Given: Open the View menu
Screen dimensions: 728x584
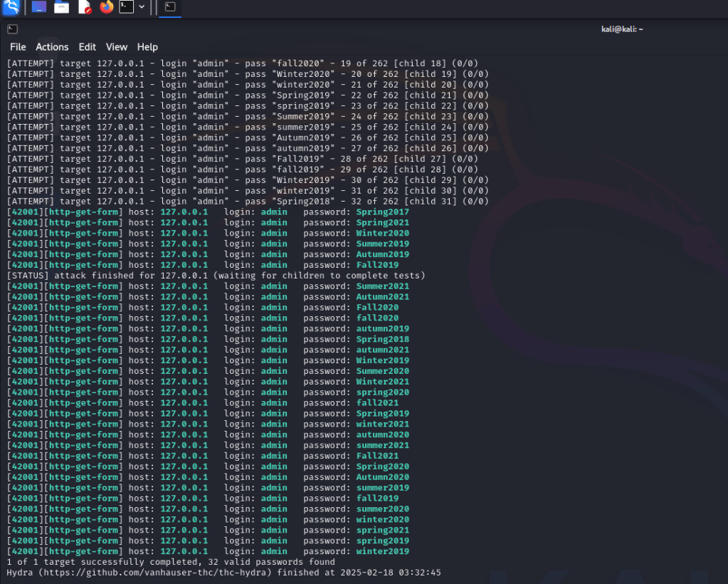Looking at the screenshot, I should click(117, 47).
